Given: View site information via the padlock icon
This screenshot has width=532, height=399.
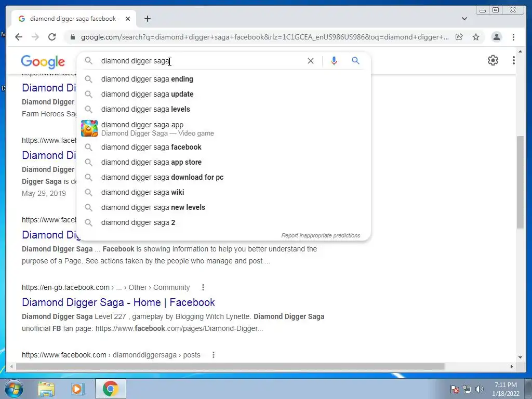Looking at the screenshot, I should 72,37.
